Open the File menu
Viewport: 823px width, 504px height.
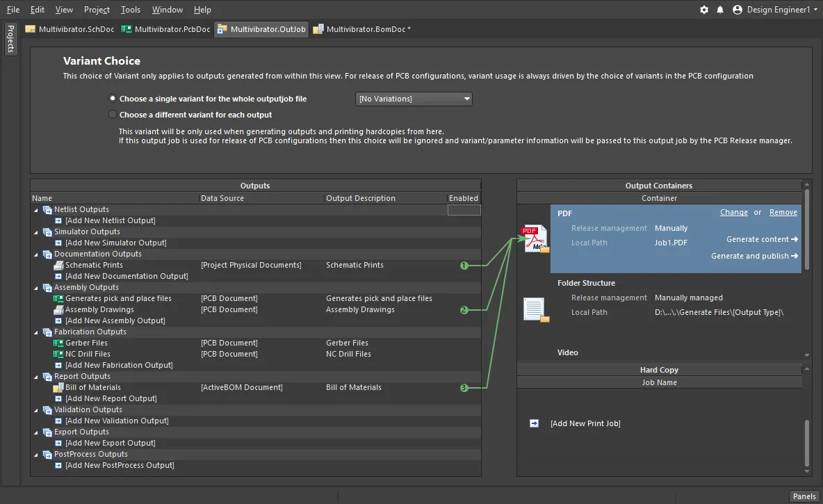point(13,10)
